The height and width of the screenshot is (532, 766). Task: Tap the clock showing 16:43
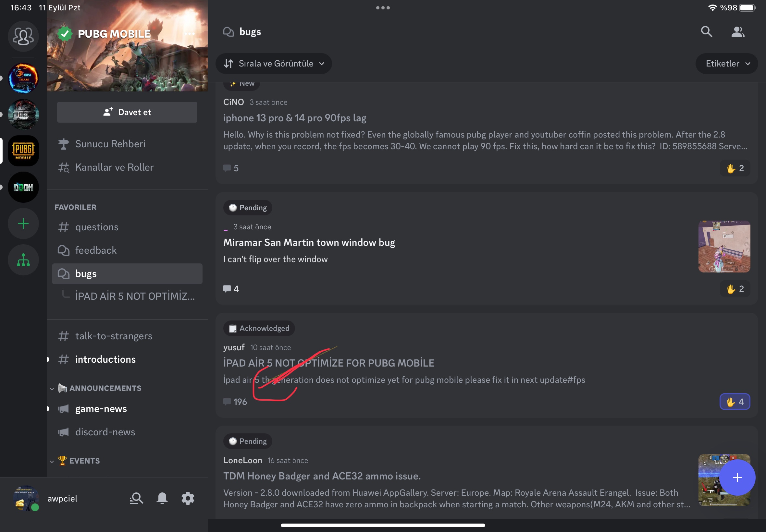click(x=21, y=8)
